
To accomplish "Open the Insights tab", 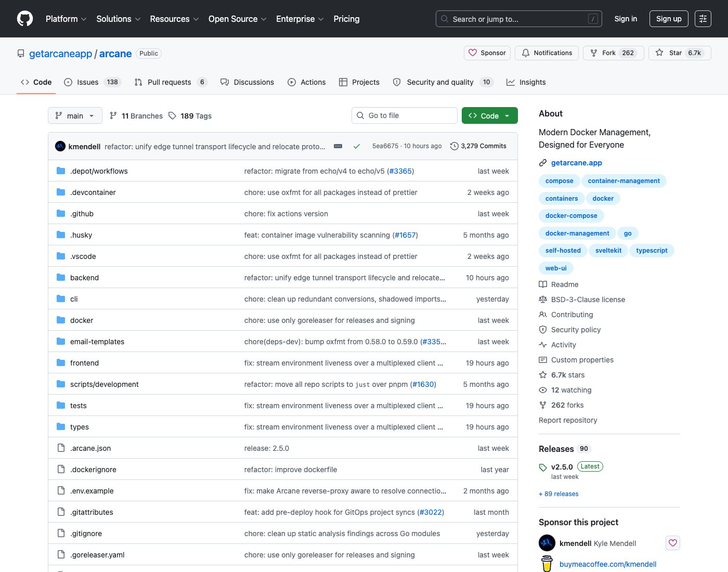I will coord(526,82).
